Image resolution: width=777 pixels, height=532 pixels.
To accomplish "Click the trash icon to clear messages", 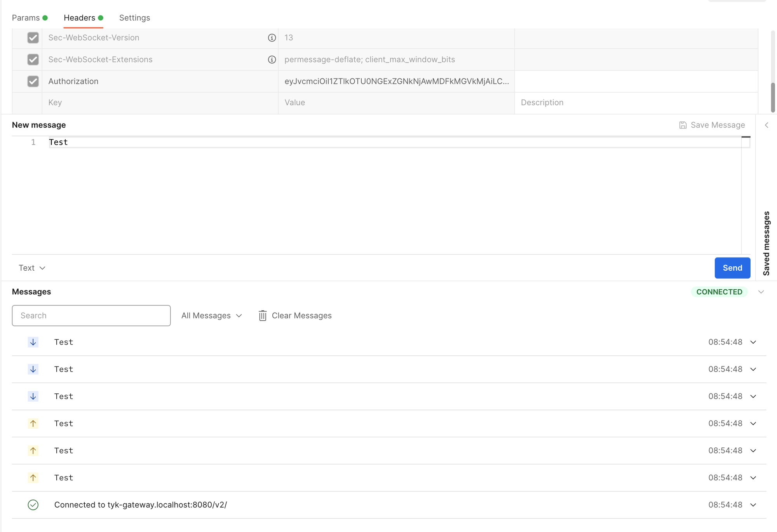I will (x=262, y=315).
